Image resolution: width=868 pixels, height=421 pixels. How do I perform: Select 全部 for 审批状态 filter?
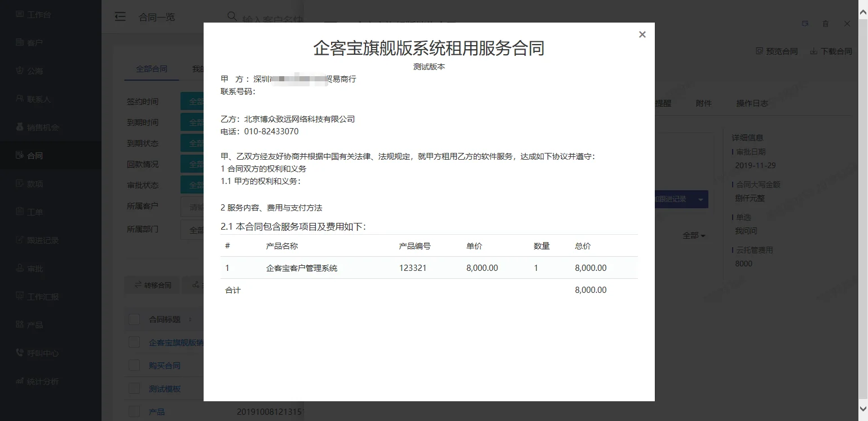click(192, 185)
